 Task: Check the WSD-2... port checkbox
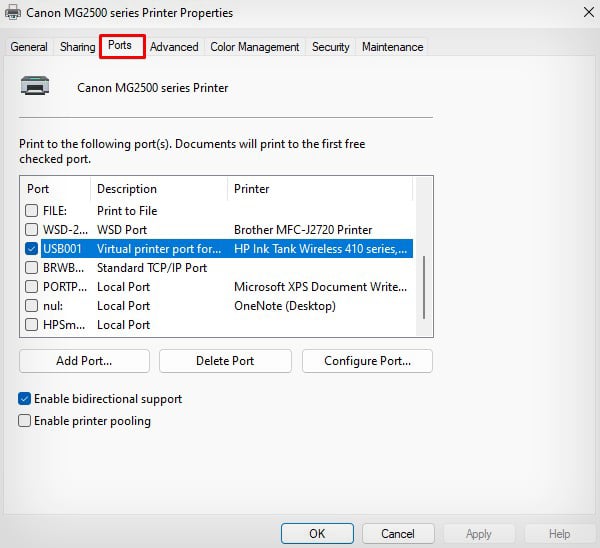tap(31, 230)
